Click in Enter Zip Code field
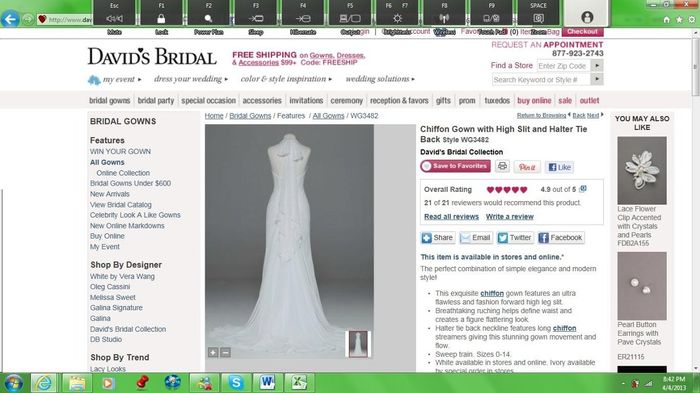Viewport: 700px width, 393px height. coord(563,66)
